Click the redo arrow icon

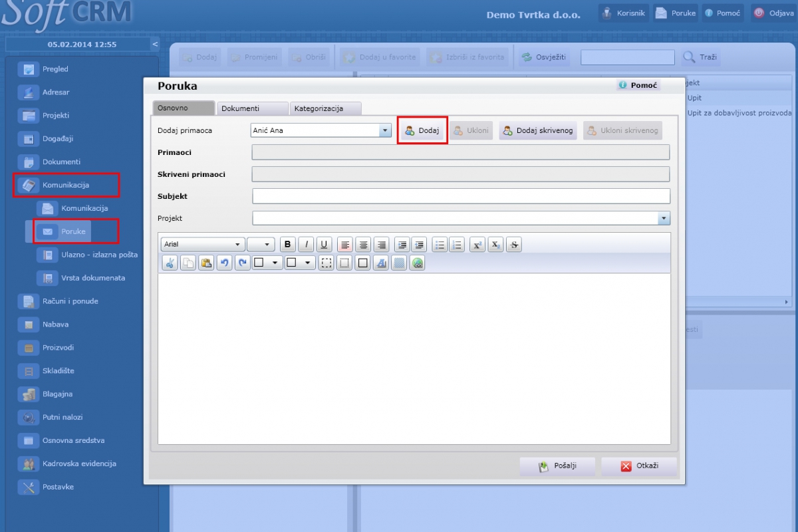(x=243, y=263)
